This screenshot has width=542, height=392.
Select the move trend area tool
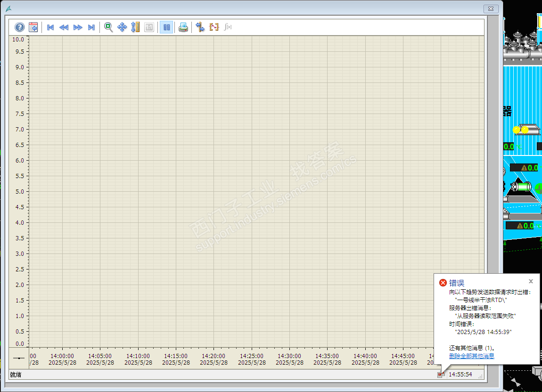(x=122, y=27)
